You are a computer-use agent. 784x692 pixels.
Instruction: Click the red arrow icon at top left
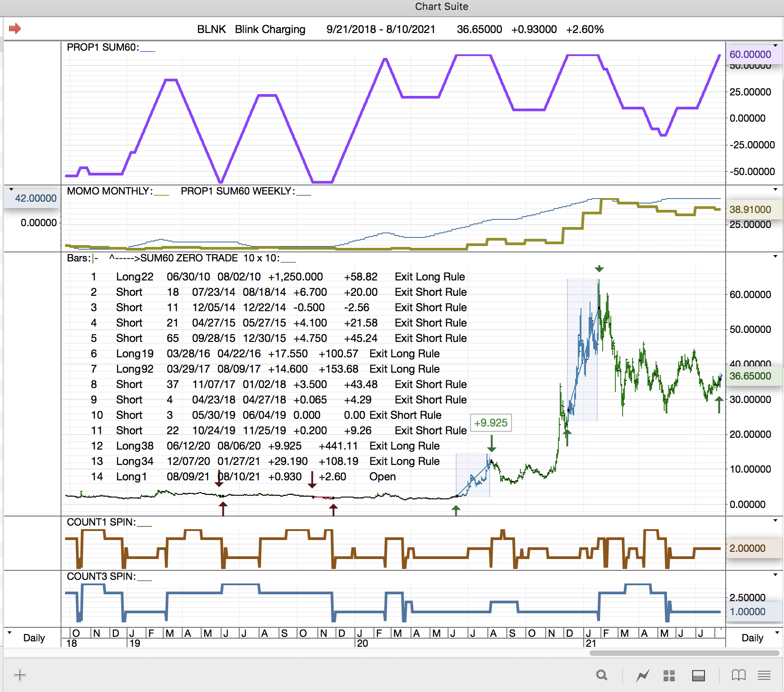pos(15,28)
